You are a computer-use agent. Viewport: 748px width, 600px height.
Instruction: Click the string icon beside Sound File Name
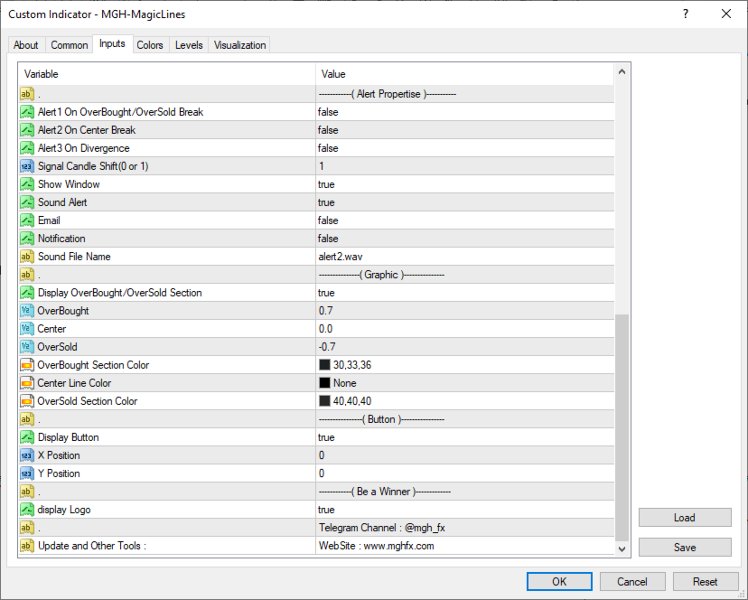(27, 257)
